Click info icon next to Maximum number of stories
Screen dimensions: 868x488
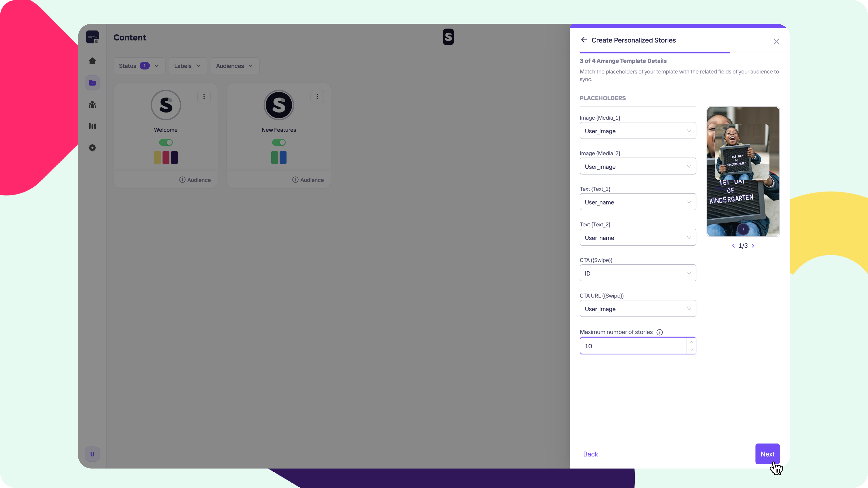pos(659,332)
